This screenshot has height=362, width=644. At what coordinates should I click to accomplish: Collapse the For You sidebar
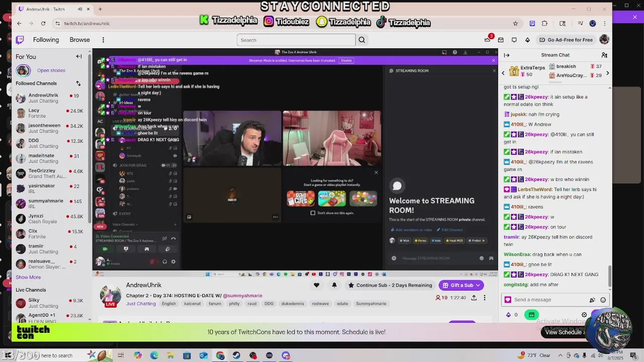pos(79,56)
